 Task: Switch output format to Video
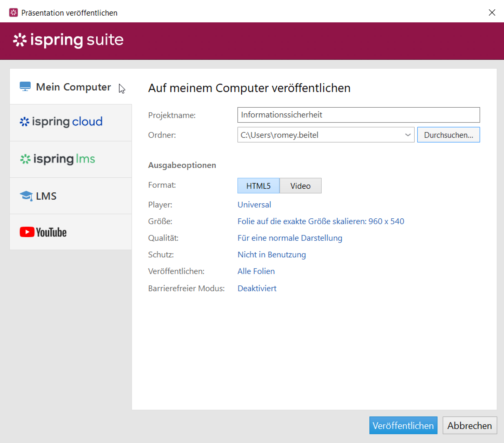point(301,186)
